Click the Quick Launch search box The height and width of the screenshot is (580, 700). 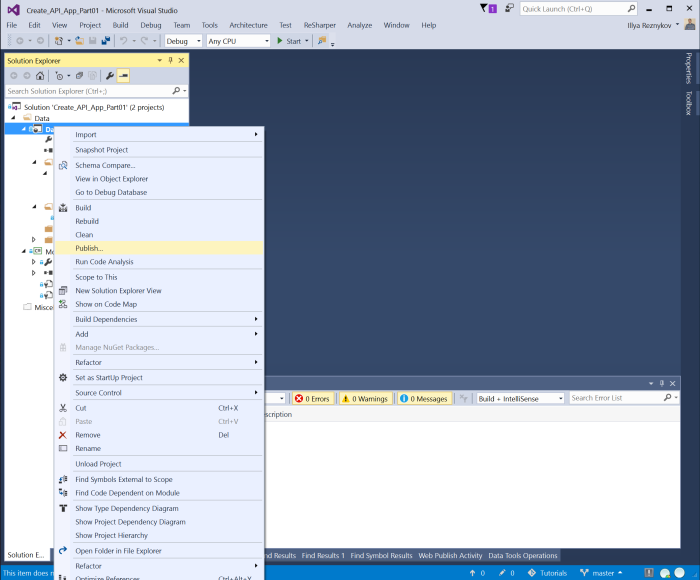[x=573, y=8]
